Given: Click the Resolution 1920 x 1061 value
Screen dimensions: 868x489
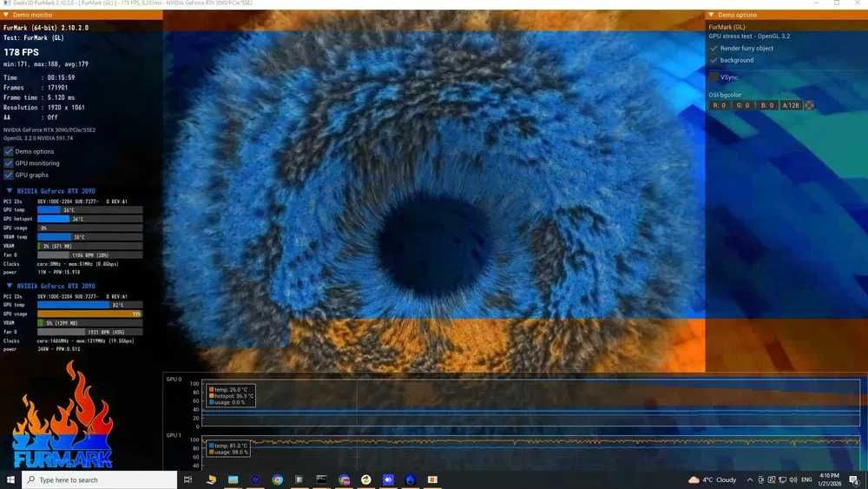Looking at the screenshot, I should coord(66,108).
